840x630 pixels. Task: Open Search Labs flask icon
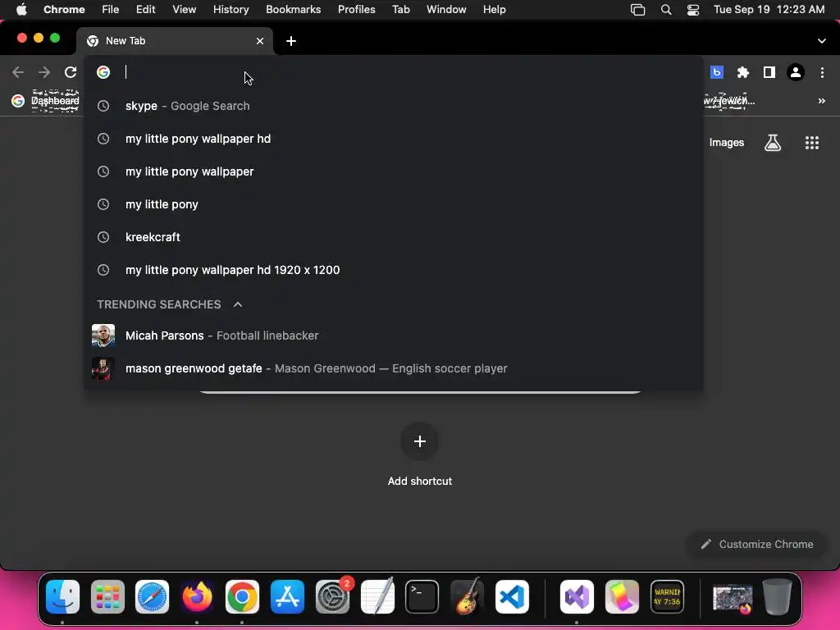click(x=772, y=143)
